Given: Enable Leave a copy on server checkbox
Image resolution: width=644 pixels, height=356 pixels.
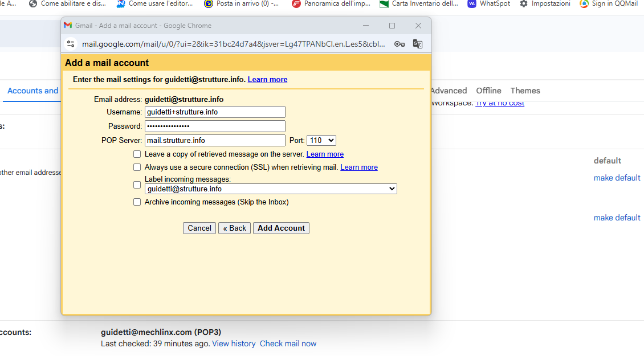Looking at the screenshot, I should pyautogui.click(x=137, y=154).
